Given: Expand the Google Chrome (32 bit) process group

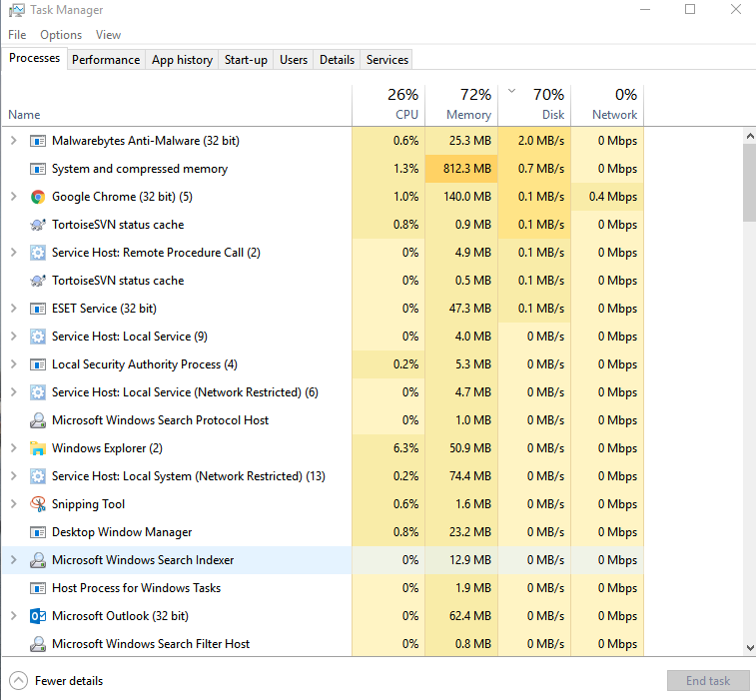Looking at the screenshot, I should [x=14, y=197].
